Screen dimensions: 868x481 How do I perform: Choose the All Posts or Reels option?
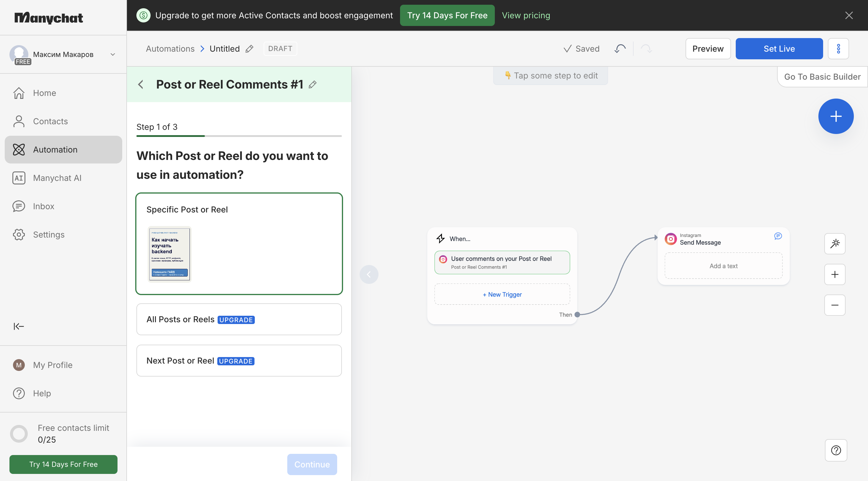click(239, 319)
